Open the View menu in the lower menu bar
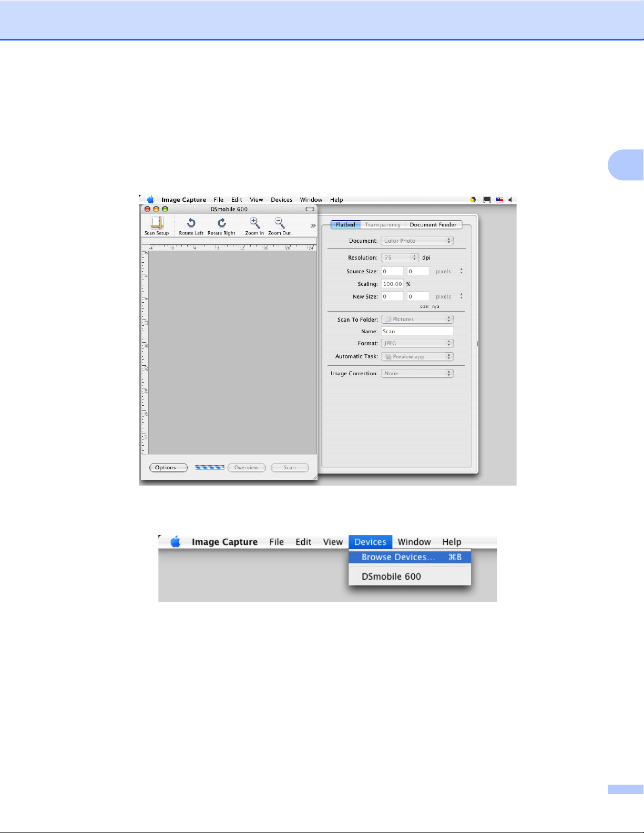This screenshot has height=833, width=644. point(333,542)
